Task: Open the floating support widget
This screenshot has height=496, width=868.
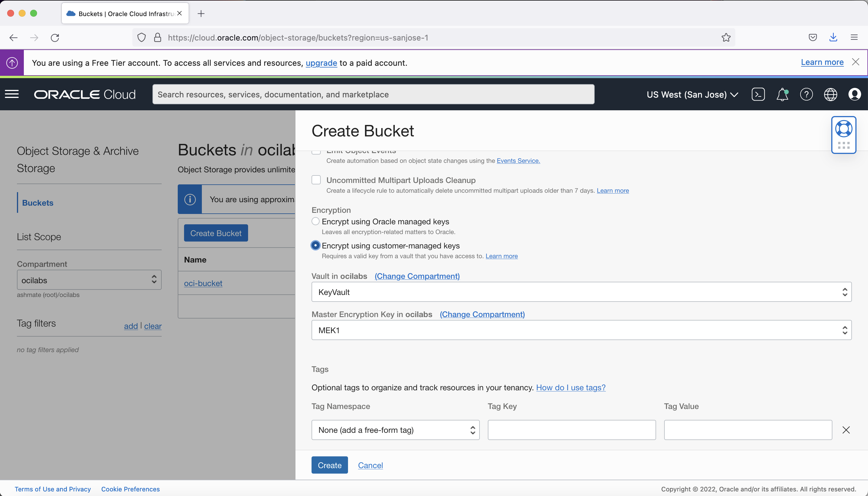Action: click(844, 128)
